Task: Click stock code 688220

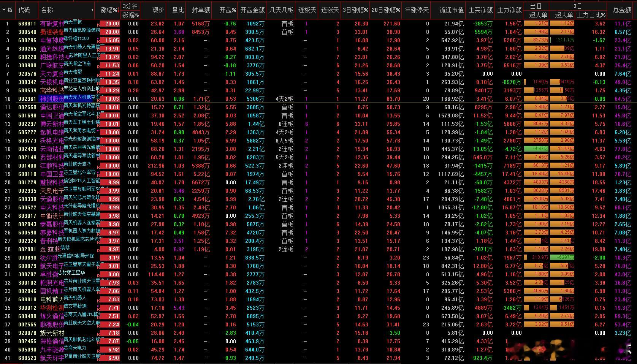Action: (27, 57)
